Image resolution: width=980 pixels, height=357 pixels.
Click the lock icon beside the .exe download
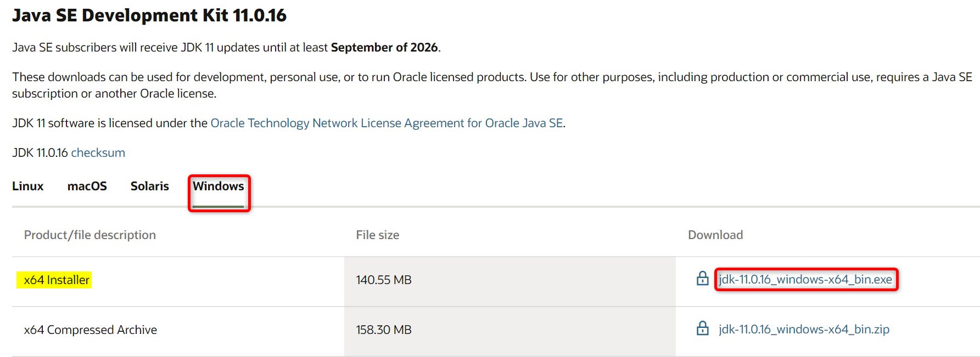pos(702,279)
